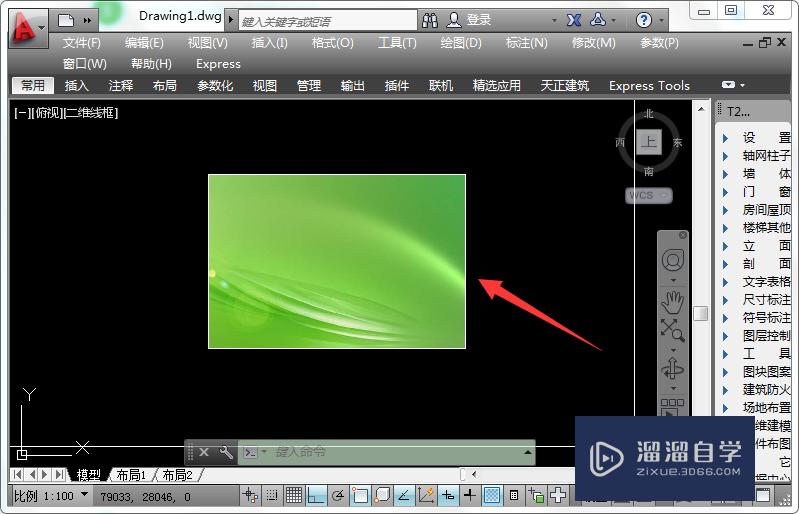The height and width of the screenshot is (514, 799).
Task: Expand the Quick Access toolbar overflow arrows
Action: click(87, 20)
